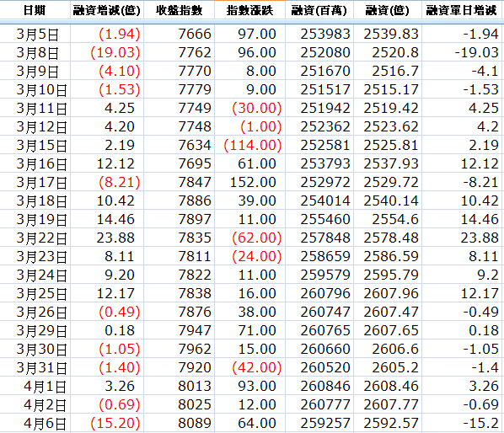Select the cell showing 2554.6

tap(388, 219)
